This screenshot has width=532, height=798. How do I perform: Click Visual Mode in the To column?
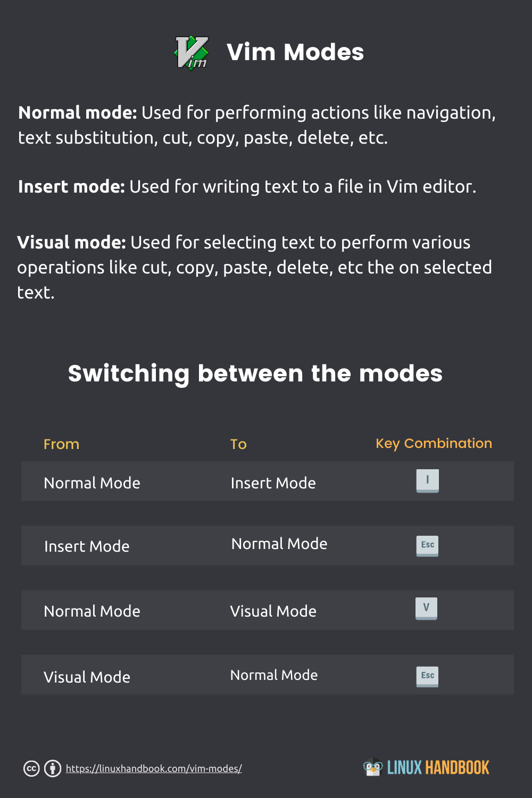click(273, 611)
